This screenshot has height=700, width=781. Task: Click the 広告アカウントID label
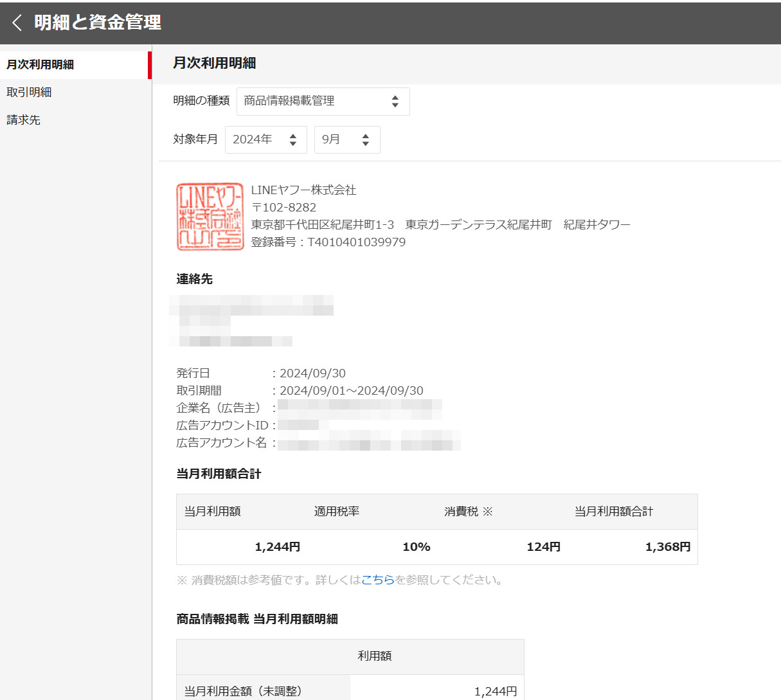pos(222,426)
